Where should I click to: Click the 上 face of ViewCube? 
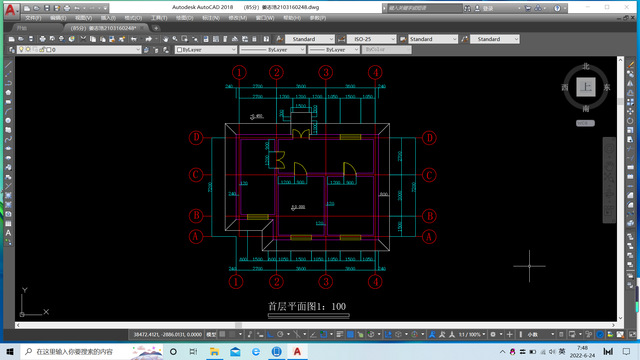point(586,87)
